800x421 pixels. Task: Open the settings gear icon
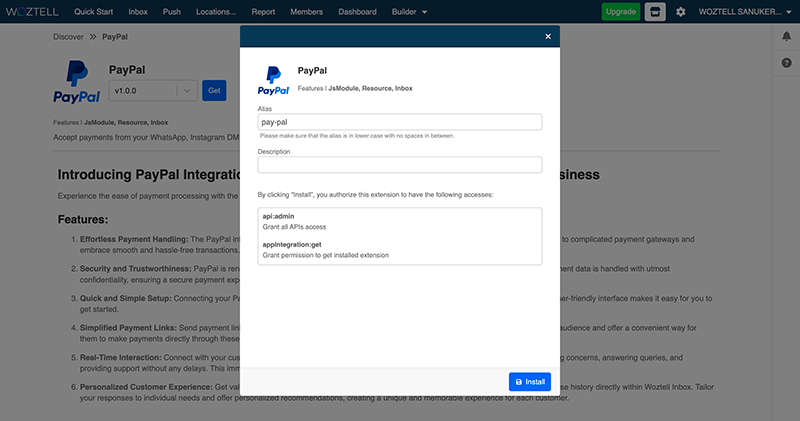[681, 12]
